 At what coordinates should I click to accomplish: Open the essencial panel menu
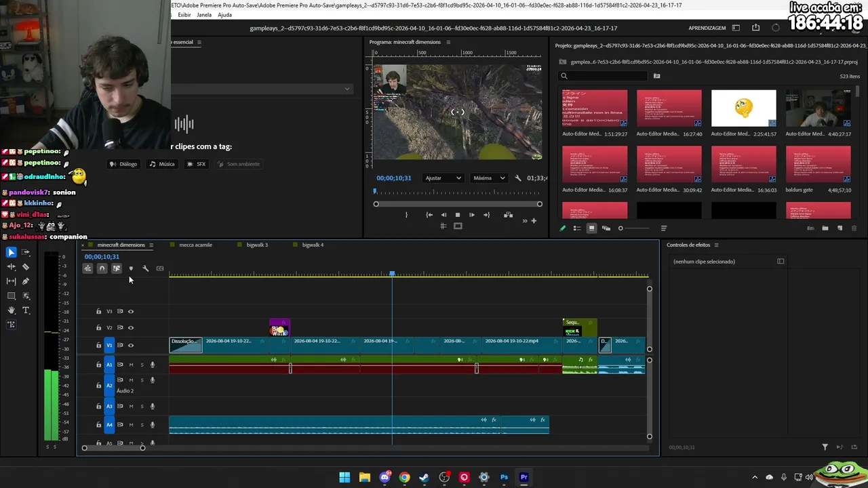[x=199, y=42]
